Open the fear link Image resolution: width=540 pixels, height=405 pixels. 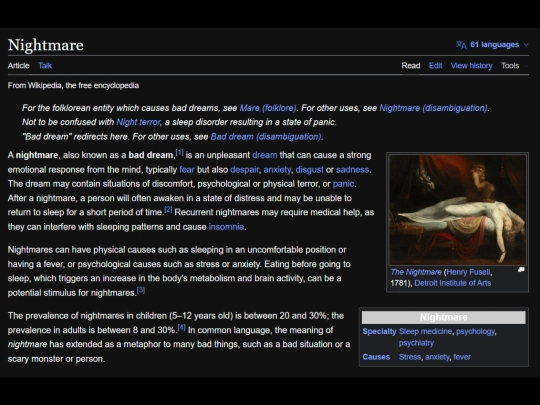coord(187,170)
